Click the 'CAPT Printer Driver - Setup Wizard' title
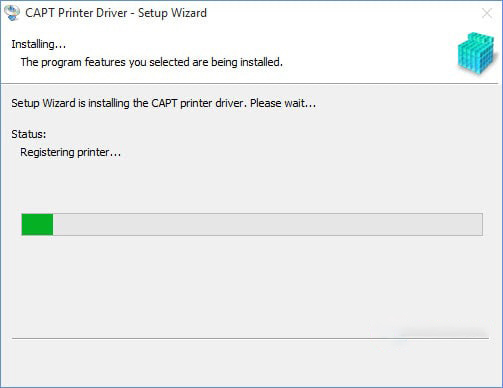Screen dimensions: 503x388 pos(116,13)
